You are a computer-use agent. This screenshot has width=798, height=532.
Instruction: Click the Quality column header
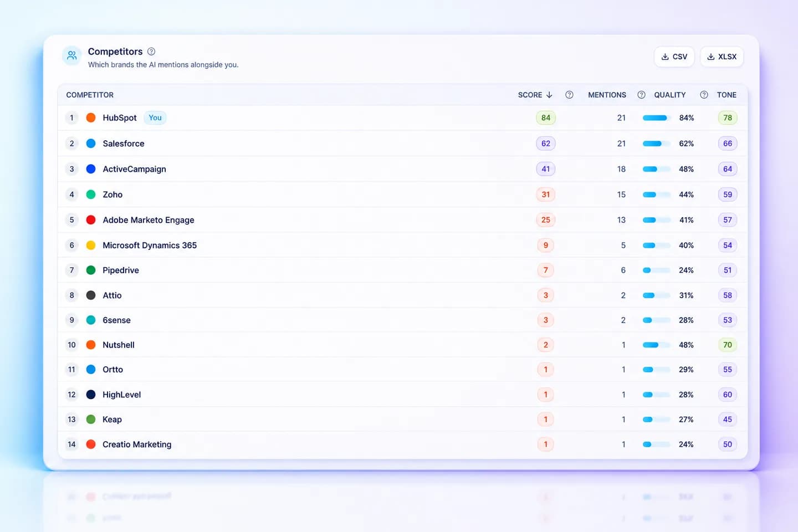669,95
